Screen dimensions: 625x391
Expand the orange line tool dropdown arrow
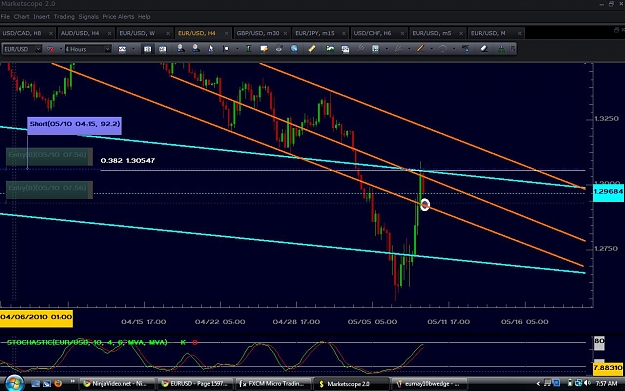tap(431, 49)
